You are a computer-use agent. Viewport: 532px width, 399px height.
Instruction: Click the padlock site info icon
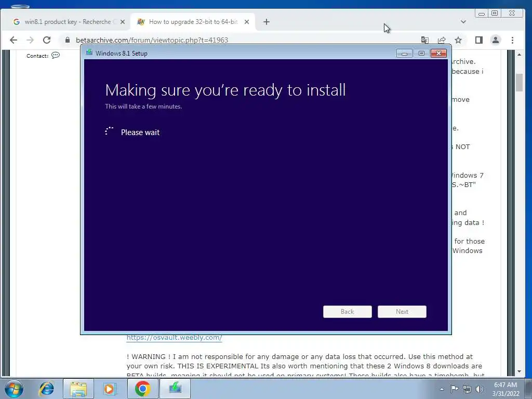[x=68, y=40]
